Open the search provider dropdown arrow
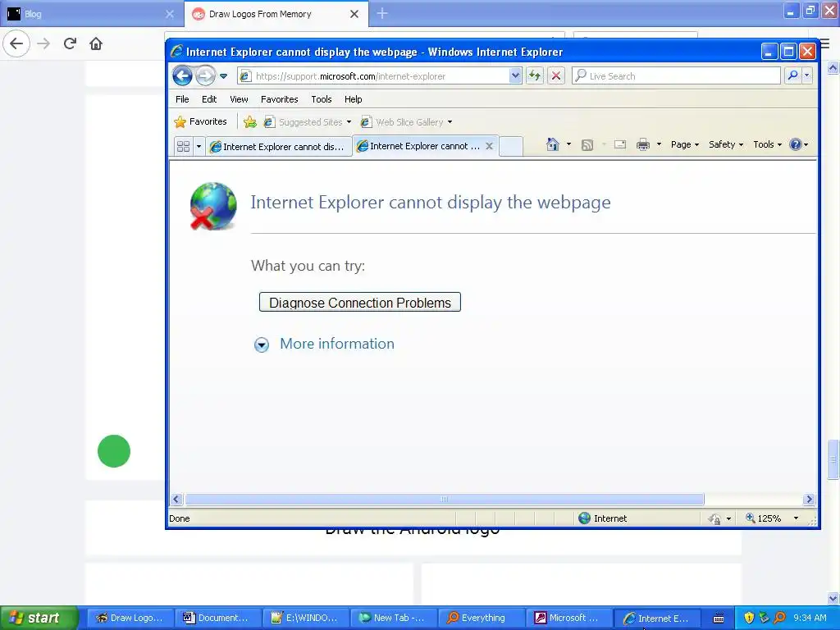This screenshot has width=840, height=630. coord(807,76)
